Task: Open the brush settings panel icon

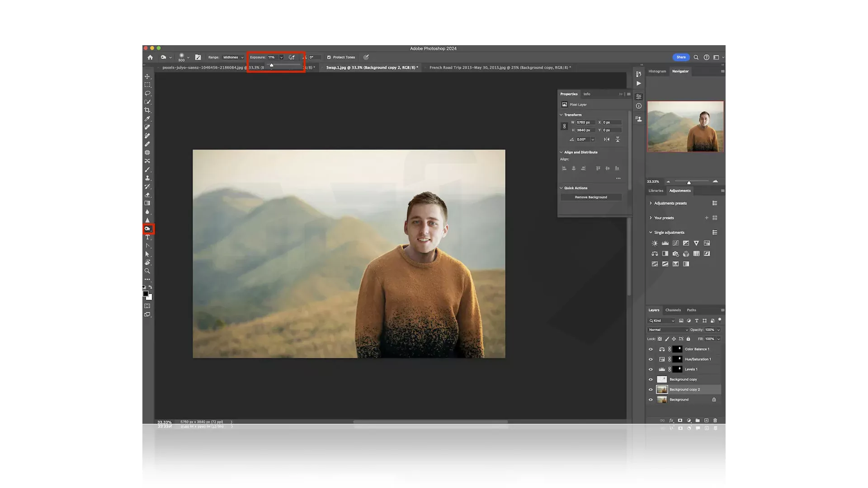Action: click(198, 57)
